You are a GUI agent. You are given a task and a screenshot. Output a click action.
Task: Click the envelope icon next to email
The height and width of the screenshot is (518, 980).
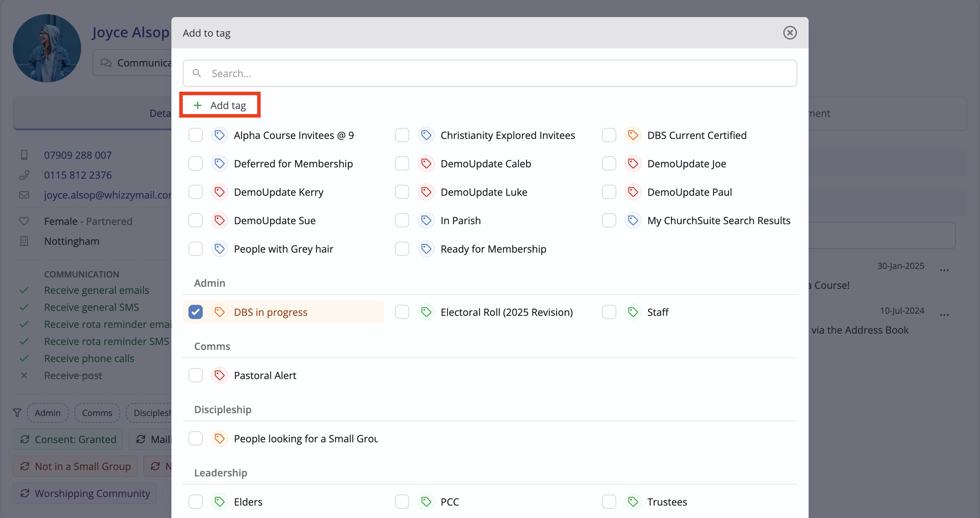pos(24,195)
